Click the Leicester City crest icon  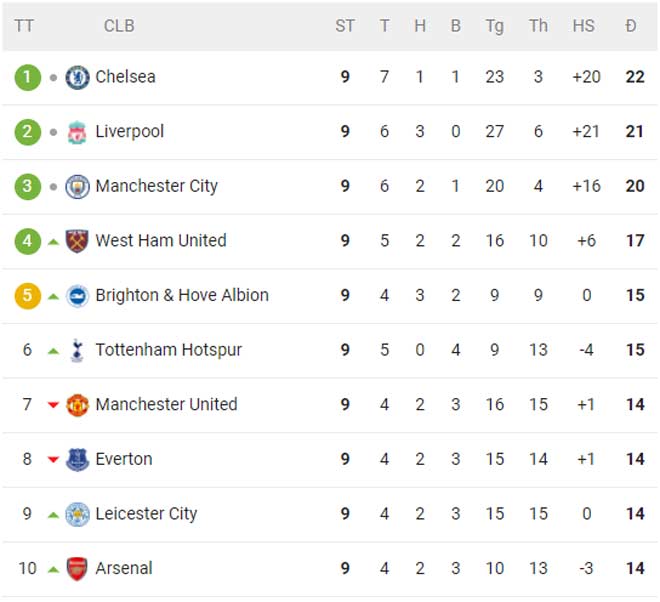pyautogui.click(x=77, y=514)
